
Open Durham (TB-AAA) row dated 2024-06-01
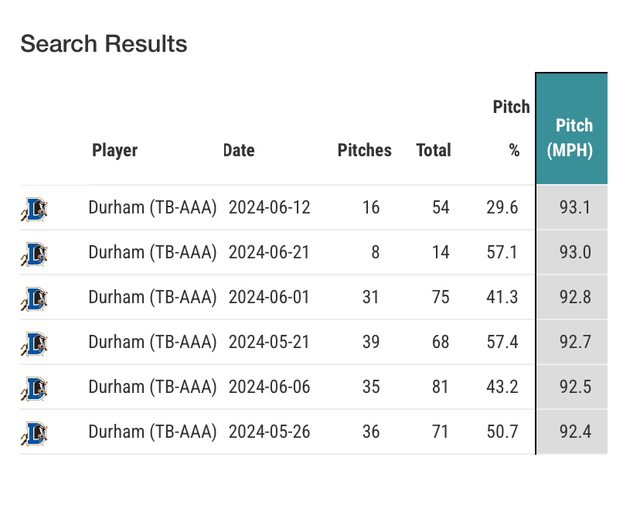click(x=152, y=298)
